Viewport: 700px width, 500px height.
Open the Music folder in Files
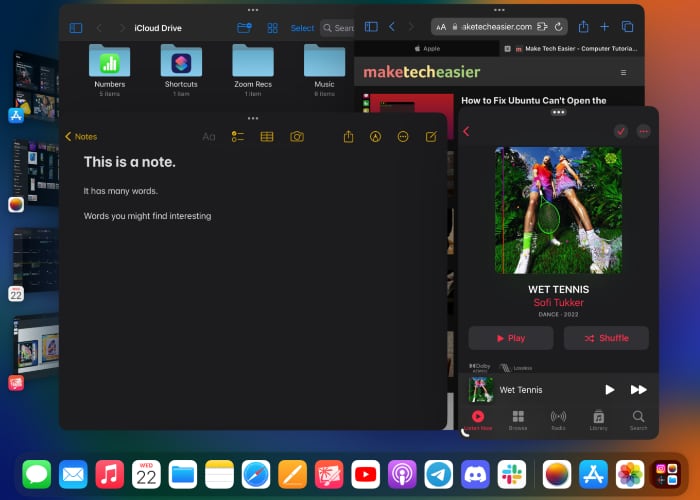click(324, 70)
